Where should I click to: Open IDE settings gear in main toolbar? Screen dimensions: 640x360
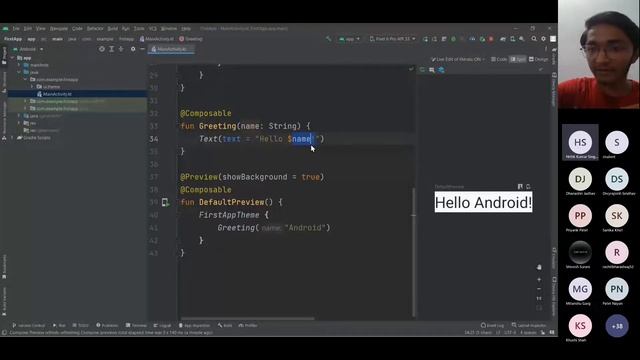543,39
